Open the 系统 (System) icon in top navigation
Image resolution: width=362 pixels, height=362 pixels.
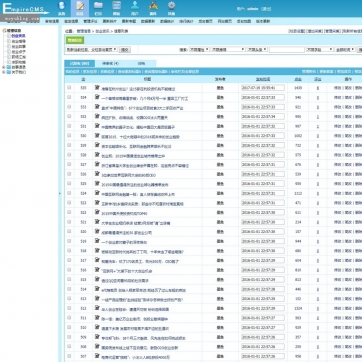tap(62, 8)
